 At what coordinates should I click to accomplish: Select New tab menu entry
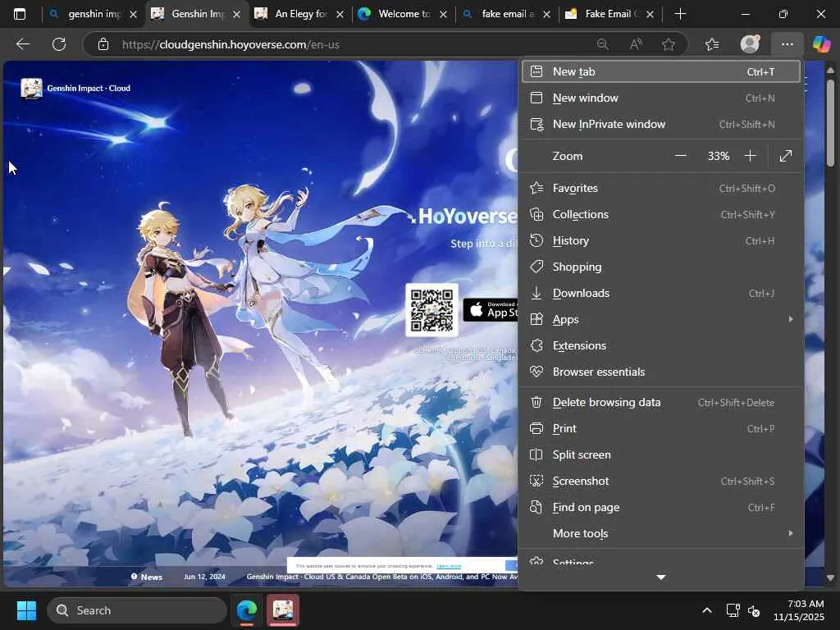pyautogui.click(x=661, y=71)
